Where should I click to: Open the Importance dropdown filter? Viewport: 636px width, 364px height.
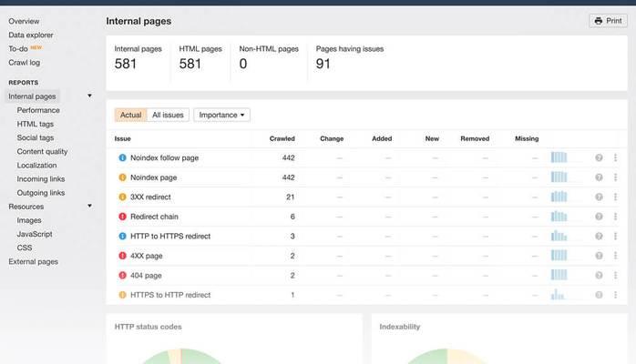(x=221, y=115)
